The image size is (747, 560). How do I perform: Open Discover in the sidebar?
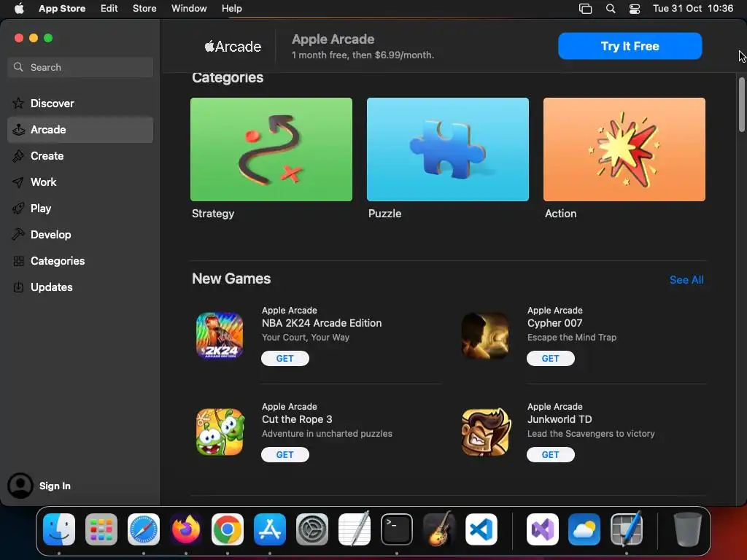(80, 104)
